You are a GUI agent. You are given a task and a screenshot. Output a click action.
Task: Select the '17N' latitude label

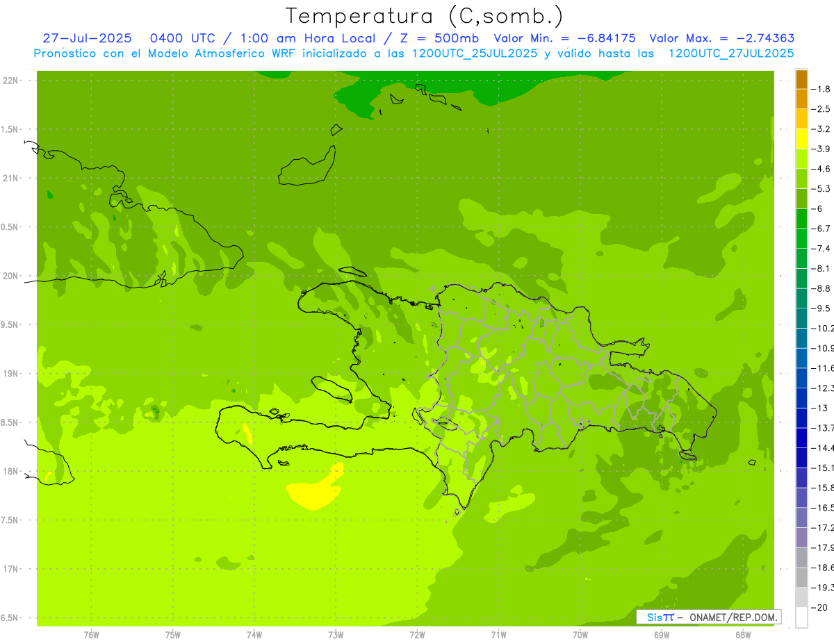pos(10,569)
